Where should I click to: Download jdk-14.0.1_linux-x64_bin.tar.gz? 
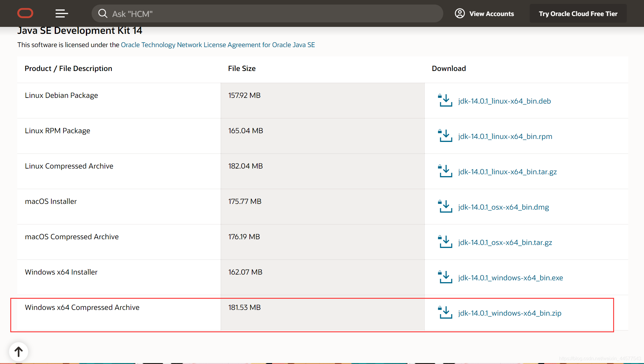point(507,172)
